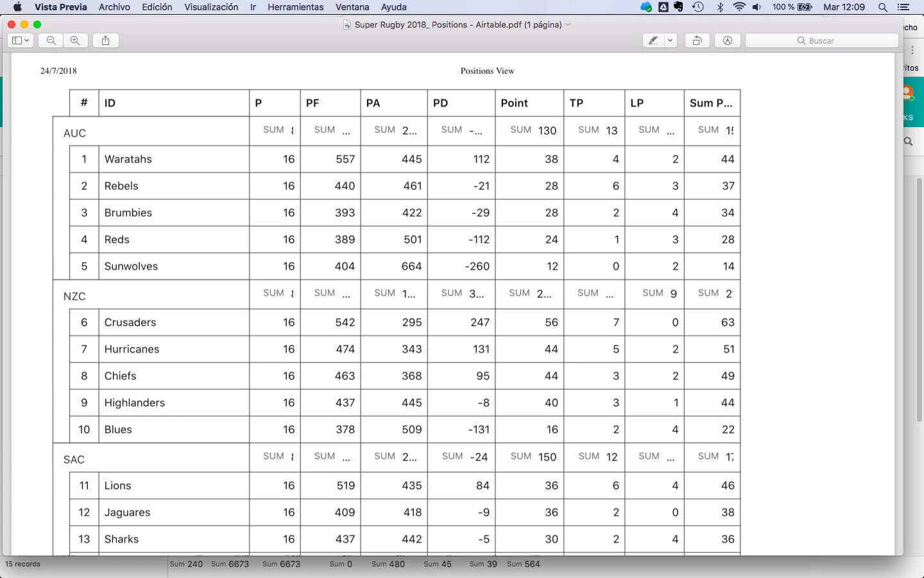Click the Crusaders team name cell
924x578 pixels.
click(x=174, y=322)
